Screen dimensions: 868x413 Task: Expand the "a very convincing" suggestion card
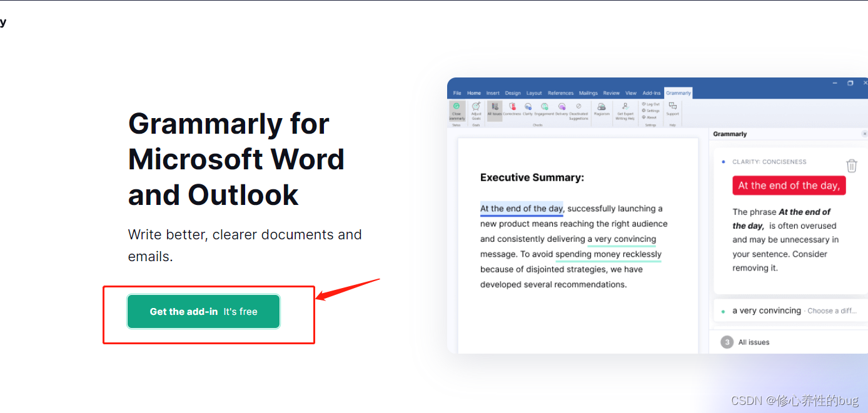click(x=790, y=311)
